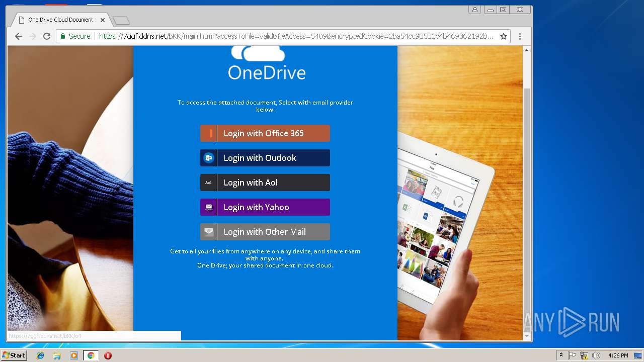Click the OneDrive cloud logo

point(258,53)
